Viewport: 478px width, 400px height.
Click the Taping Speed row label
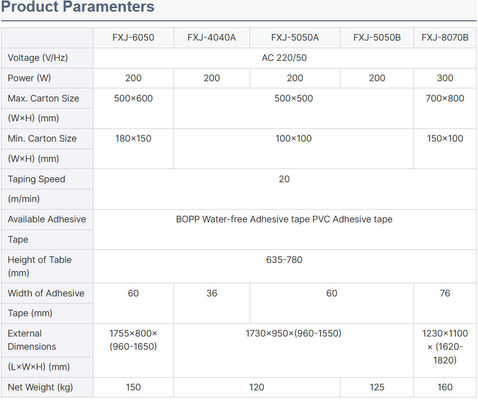[36, 179]
